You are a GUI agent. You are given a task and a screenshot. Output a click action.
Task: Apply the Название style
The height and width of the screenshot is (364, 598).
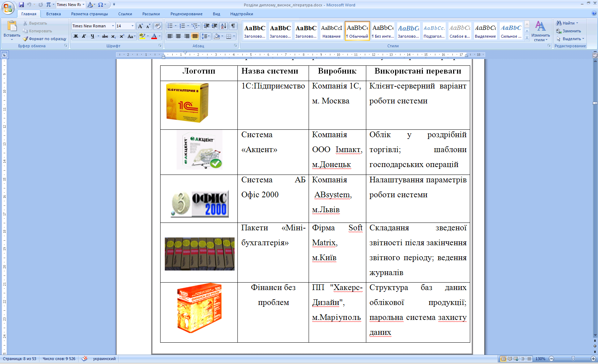point(331,31)
